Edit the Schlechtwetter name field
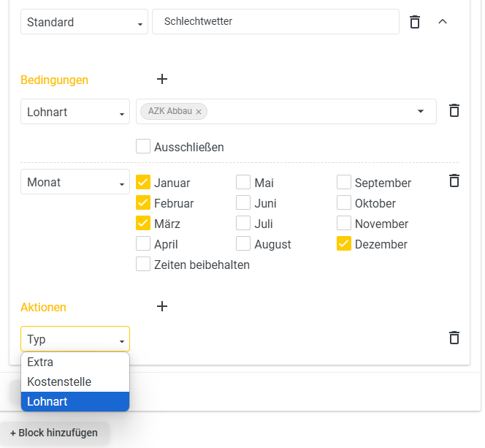 pos(275,22)
